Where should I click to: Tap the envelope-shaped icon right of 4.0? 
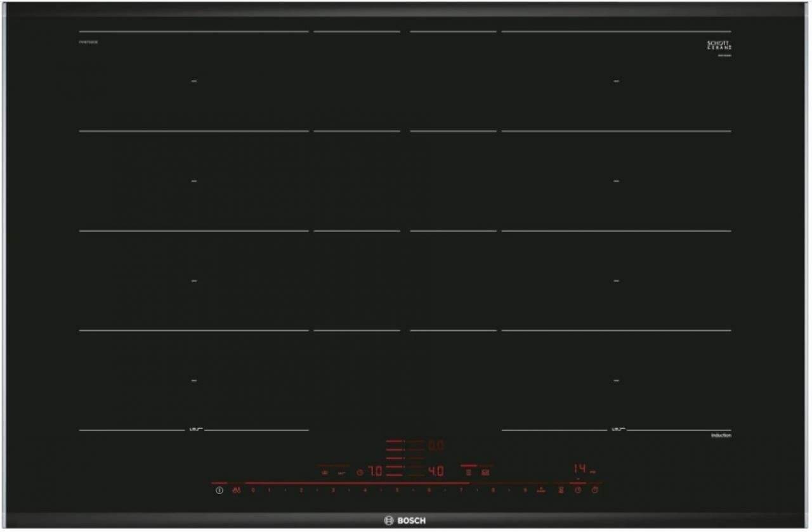pos(485,472)
